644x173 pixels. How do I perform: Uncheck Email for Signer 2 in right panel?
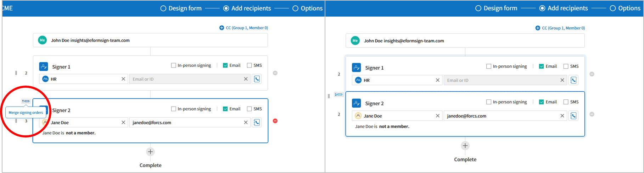[541, 102]
